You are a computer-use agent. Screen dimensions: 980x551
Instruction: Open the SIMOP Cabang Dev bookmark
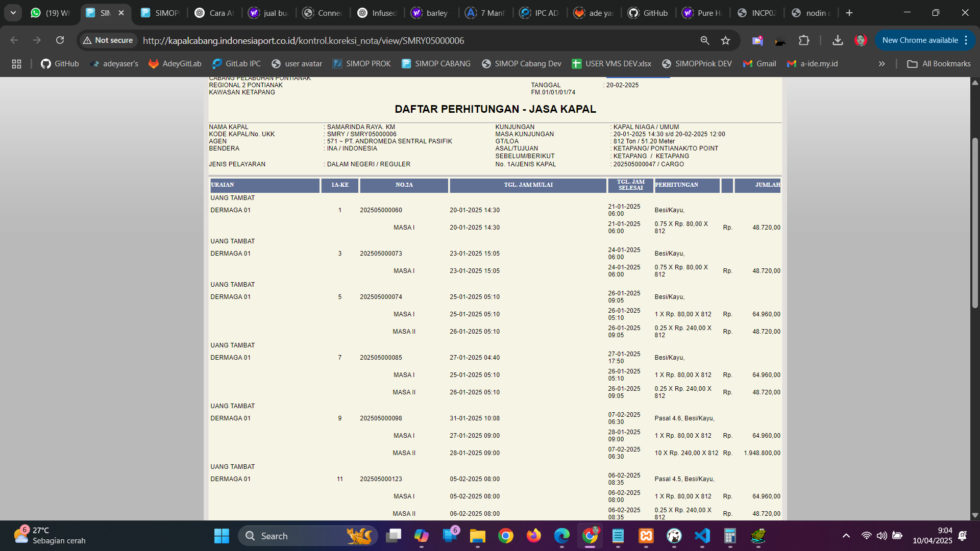coord(521,64)
